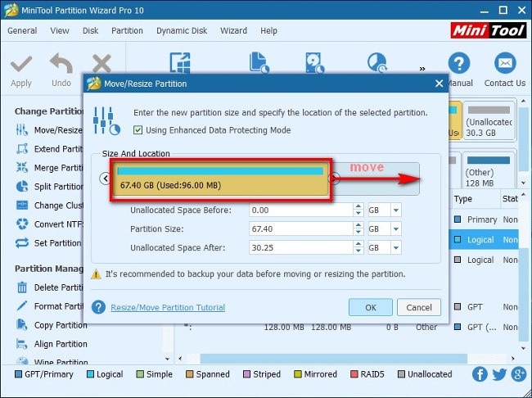Click the Unallocated legend swatch
532x398 pixels.
pos(401,374)
